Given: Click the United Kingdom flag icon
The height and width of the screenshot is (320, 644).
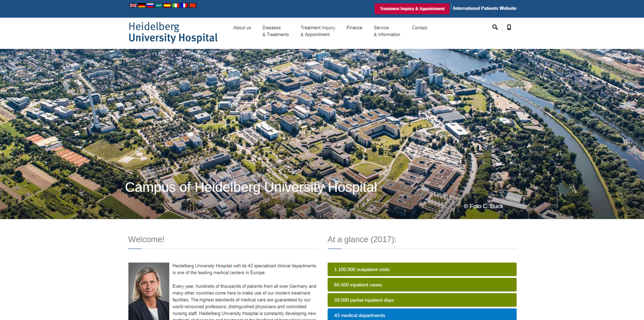Looking at the screenshot, I should point(133,5).
